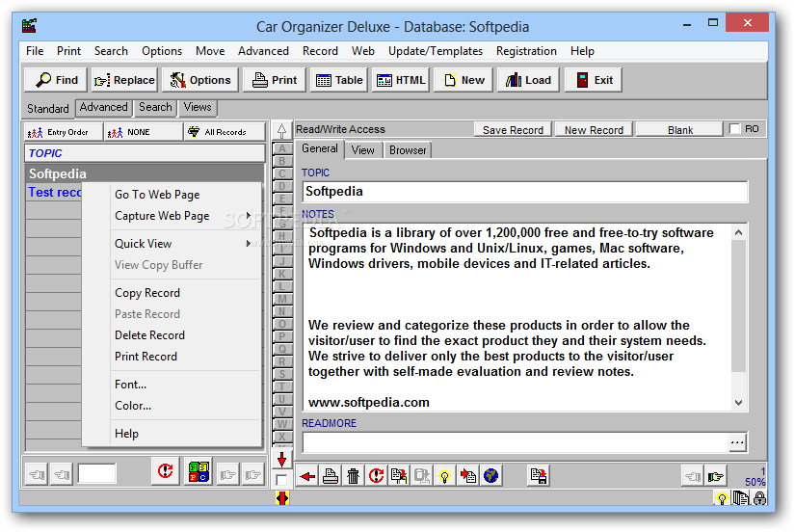
Task: Open the READMORE ellipsis browse button
Action: tap(737, 442)
